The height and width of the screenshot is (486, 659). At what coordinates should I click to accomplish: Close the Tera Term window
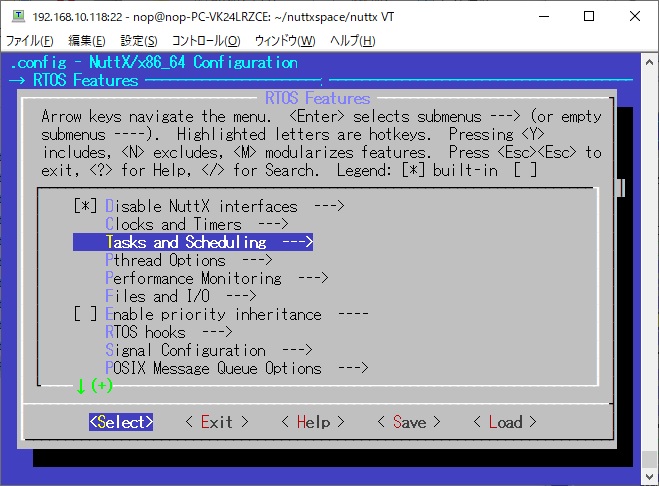(635, 16)
